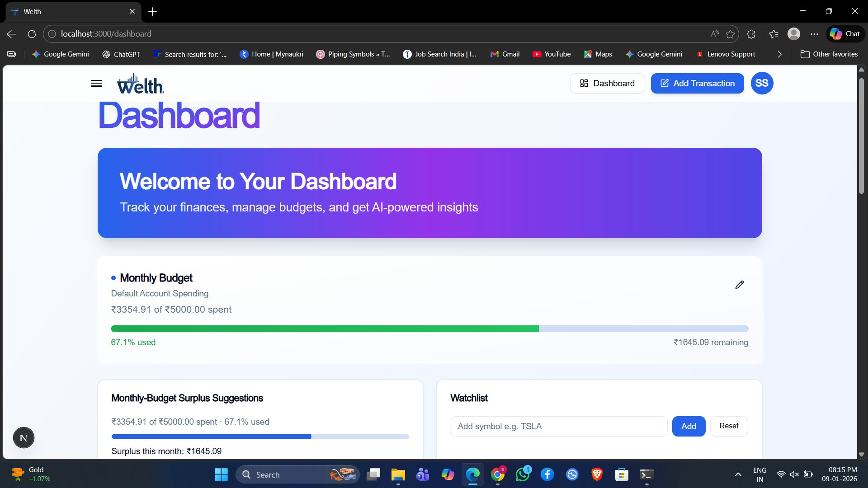Viewport: 868px width, 488px height.
Task: Click the Welth logo
Action: click(140, 84)
